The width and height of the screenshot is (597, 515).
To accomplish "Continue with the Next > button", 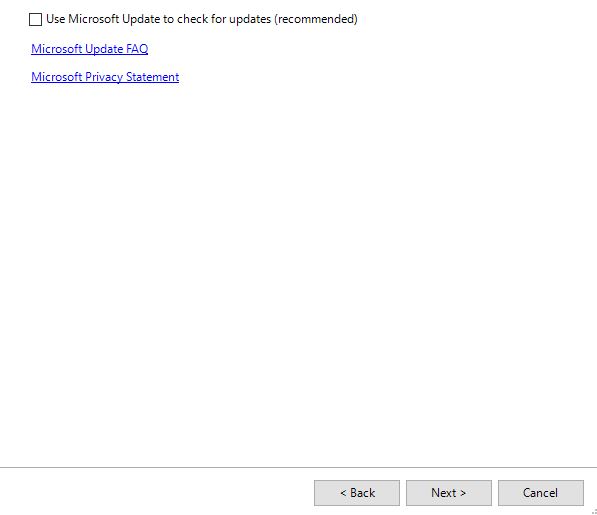I will pos(449,493).
